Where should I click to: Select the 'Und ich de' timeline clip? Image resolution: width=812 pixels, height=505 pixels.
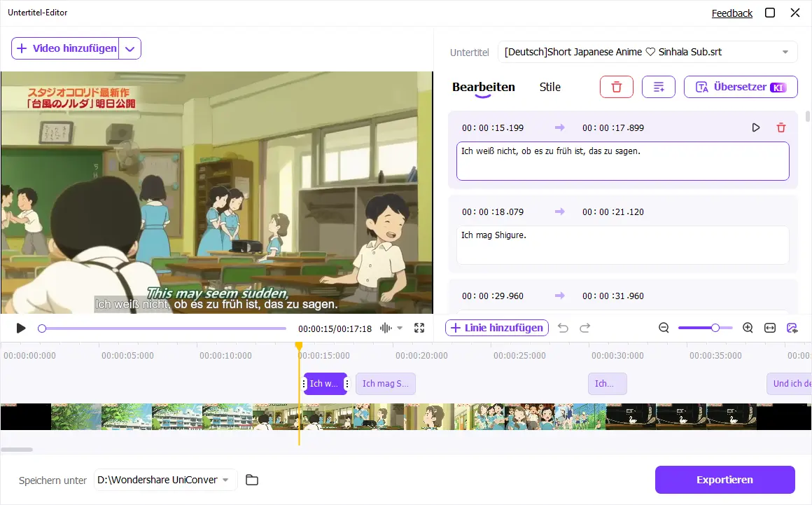[x=789, y=384]
